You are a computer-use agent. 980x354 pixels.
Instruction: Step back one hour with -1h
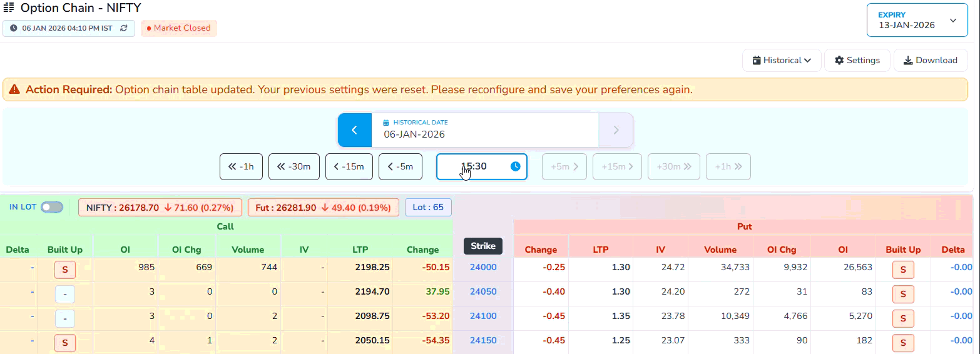241,166
